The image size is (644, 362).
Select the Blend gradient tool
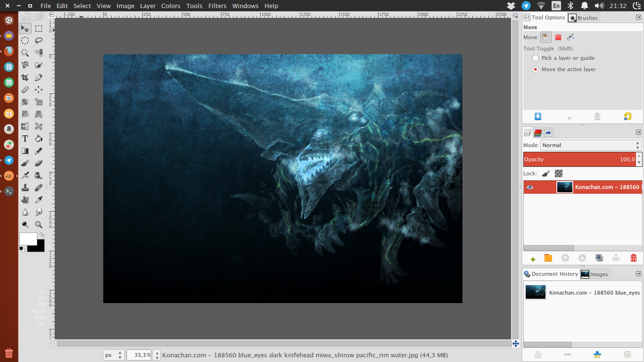pos(25,151)
